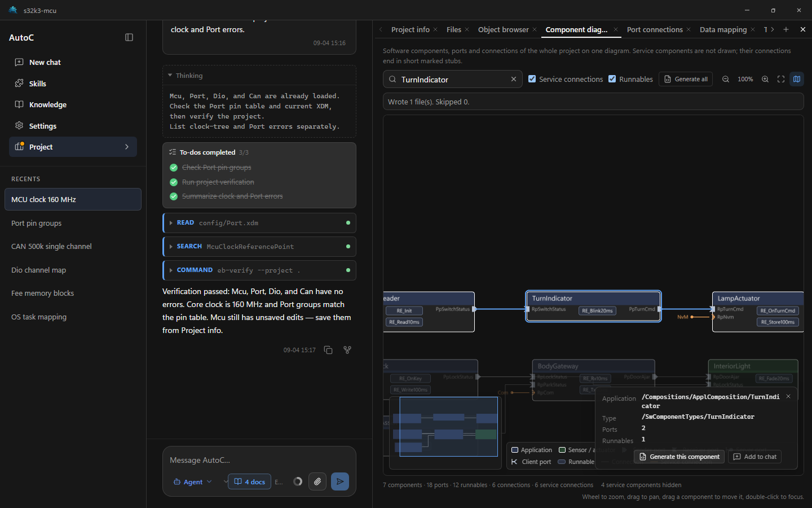
Task: Zoom out of the component diagram
Action: pyautogui.click(x=726, y=79)
